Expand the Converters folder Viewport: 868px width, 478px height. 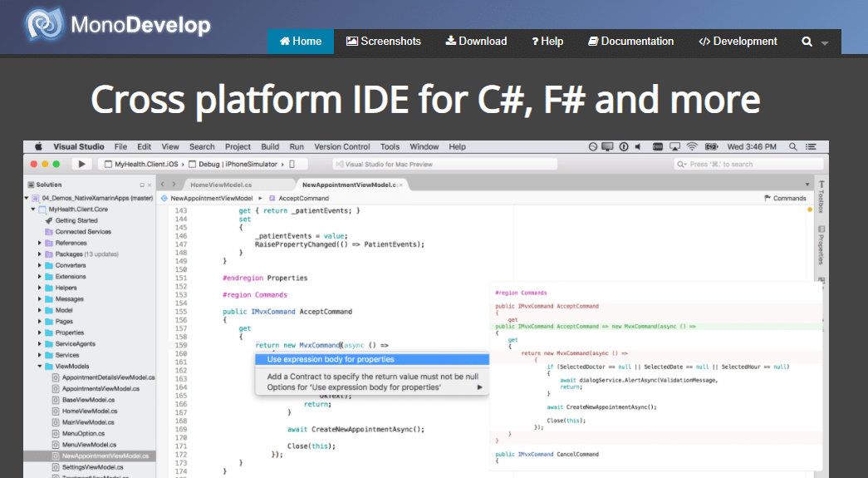point(40,265)
